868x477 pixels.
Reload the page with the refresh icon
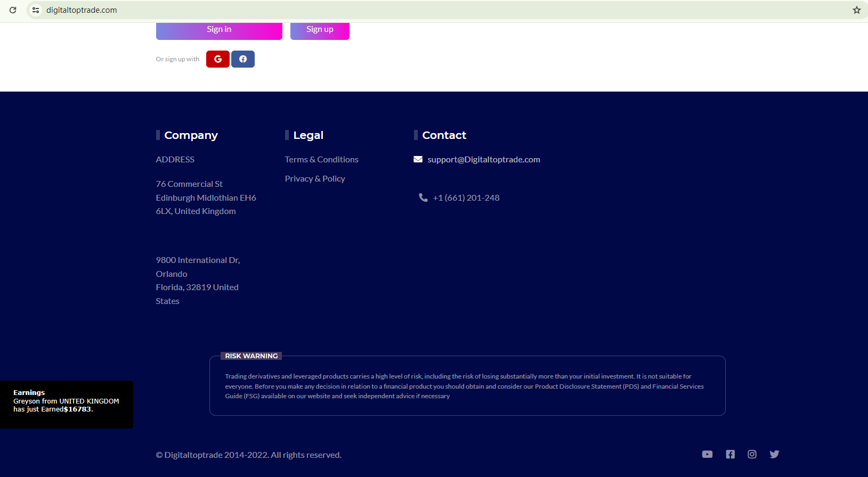coord(13,10)
